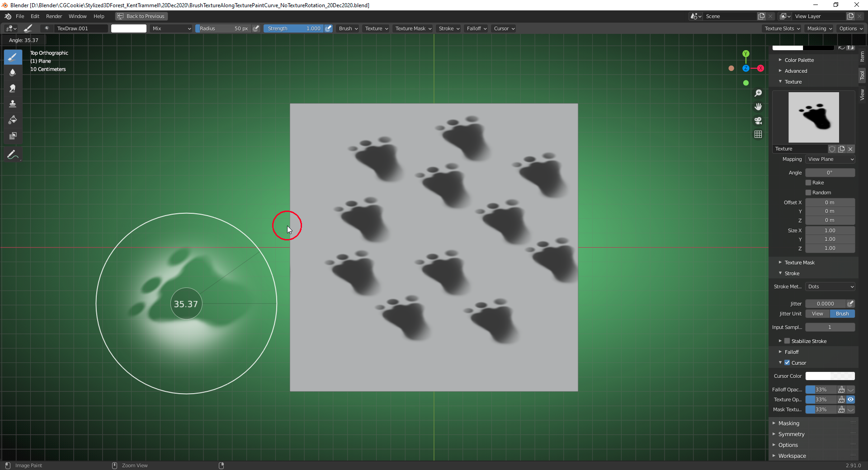The height and width of the screenshot is (470, 868).
Task: Open the Texture Slots dropdown
Action: 782,28
